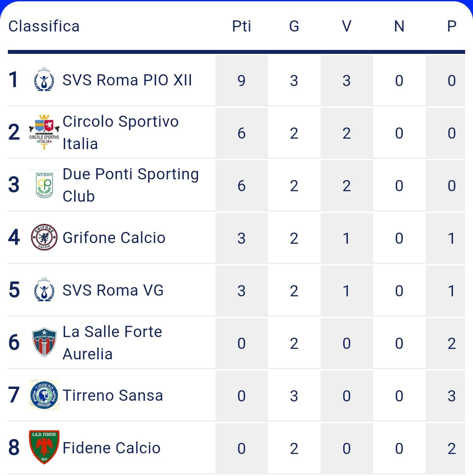473x476 pixels.
Task: Open the La Salle Forte Aurelia shield icon
Action: (44, 342)
